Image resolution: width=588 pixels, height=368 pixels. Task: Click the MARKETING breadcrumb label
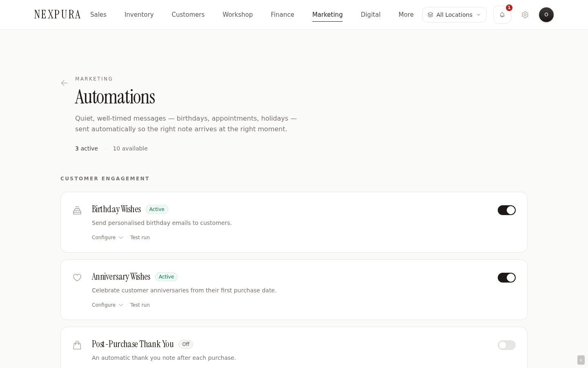coord(94,79)
